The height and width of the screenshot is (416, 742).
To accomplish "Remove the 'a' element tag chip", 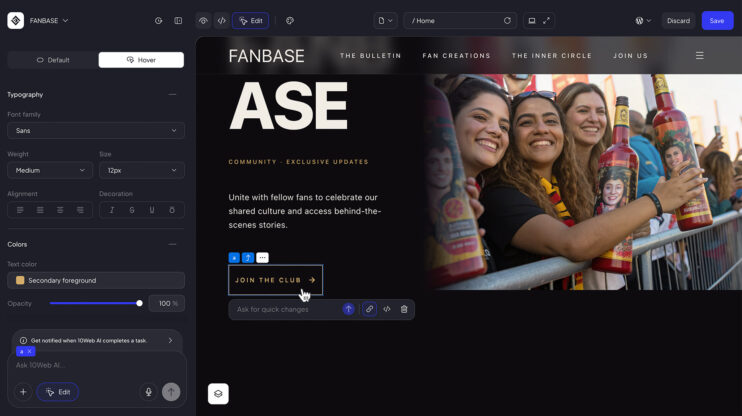I will tap(29, 351).
